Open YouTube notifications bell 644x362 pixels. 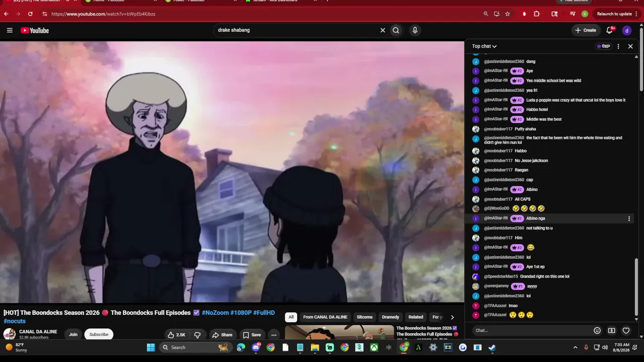tap(610, 30)
